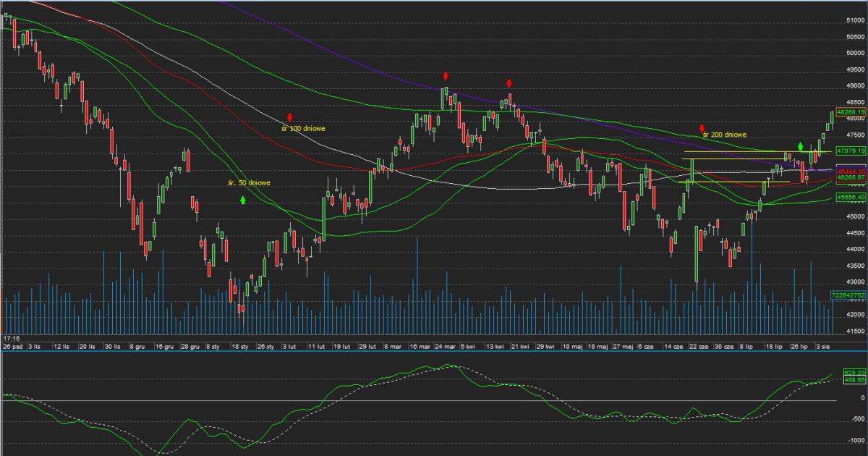Select the 'śr 200 dniowe' text annotation
This screenshot has width=868, height=456.
725,135
